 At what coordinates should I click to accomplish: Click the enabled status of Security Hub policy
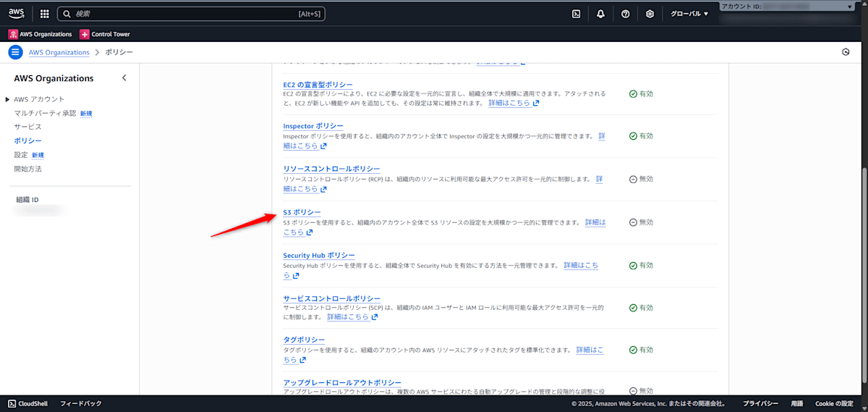click(641, 265)
